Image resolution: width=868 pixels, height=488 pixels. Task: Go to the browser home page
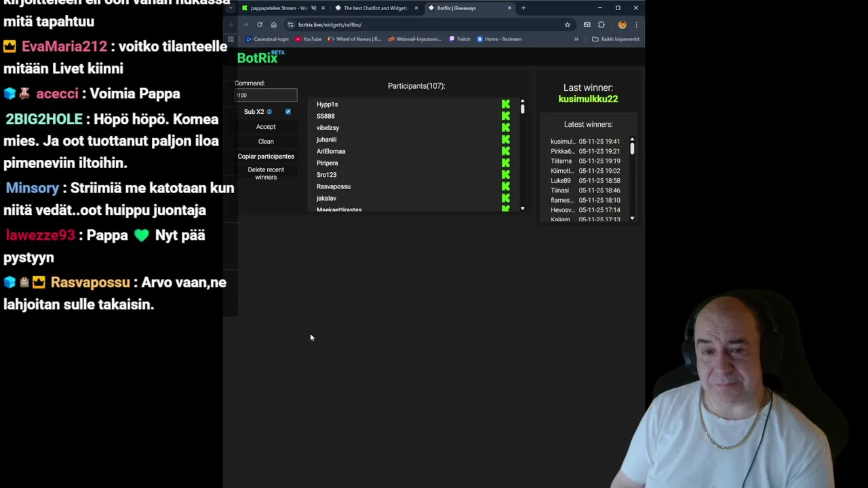[273, 24]
